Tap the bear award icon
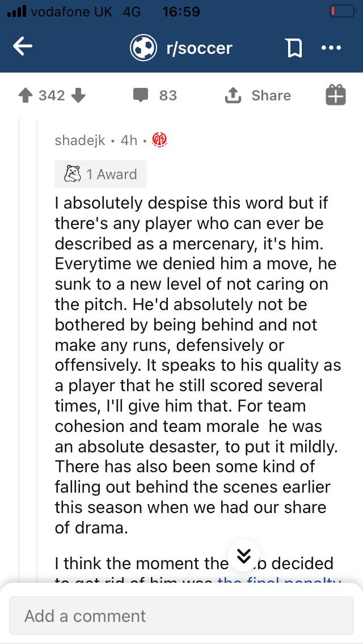363x644 pixels. [73, 174]
